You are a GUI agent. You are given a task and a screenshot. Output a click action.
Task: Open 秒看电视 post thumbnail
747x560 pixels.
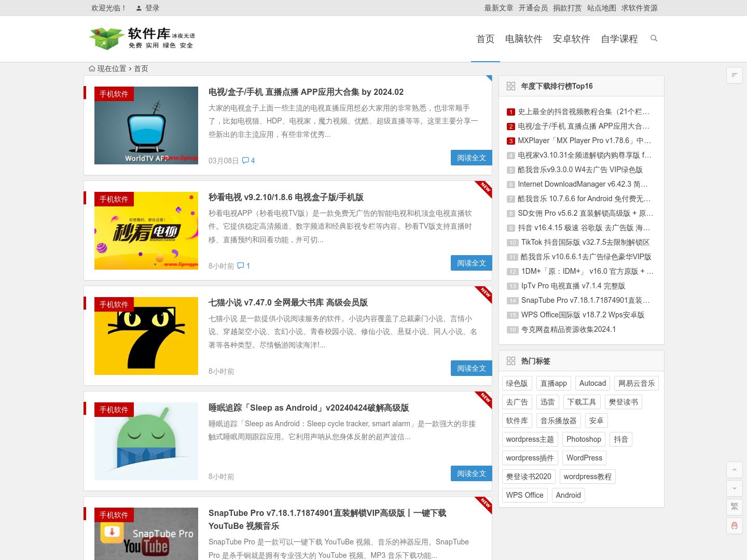tap(146, 231)
